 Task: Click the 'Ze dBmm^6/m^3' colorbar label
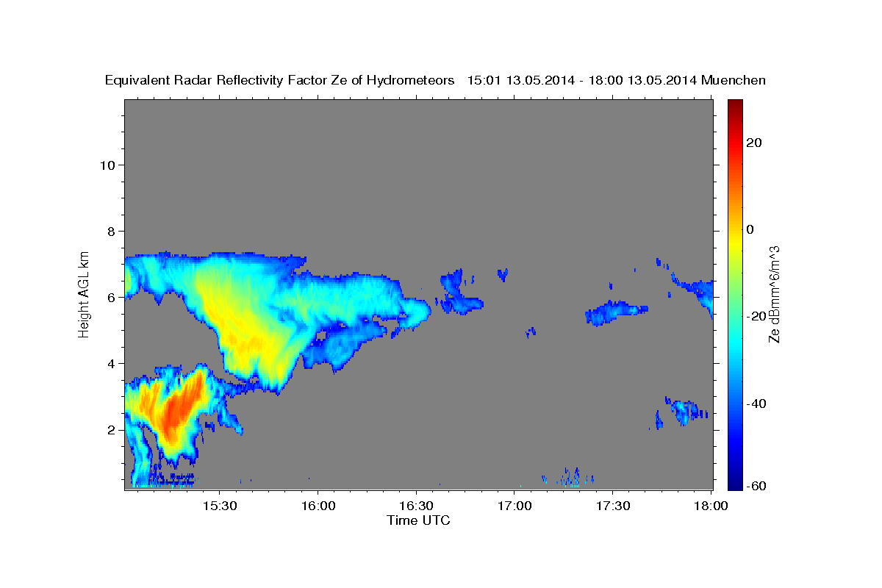coord(774,295)
